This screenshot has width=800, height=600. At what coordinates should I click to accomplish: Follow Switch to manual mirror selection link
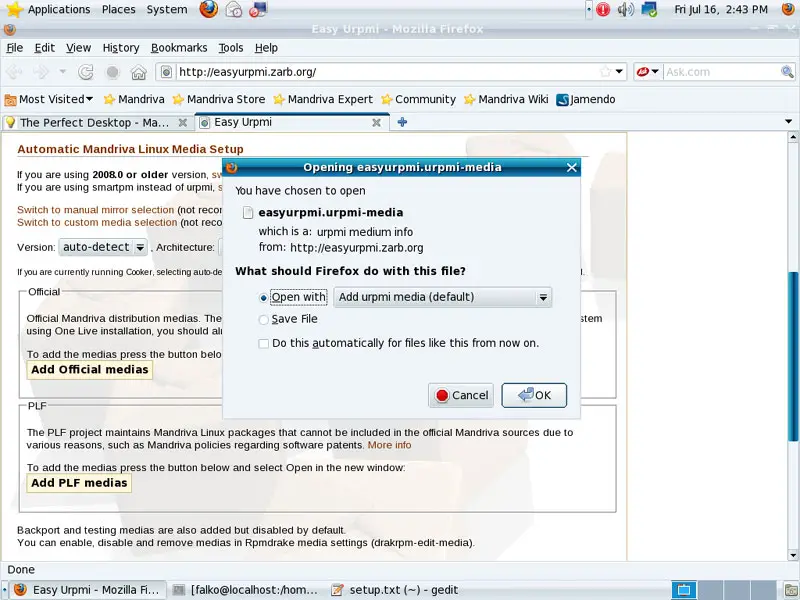pos(95,210)
